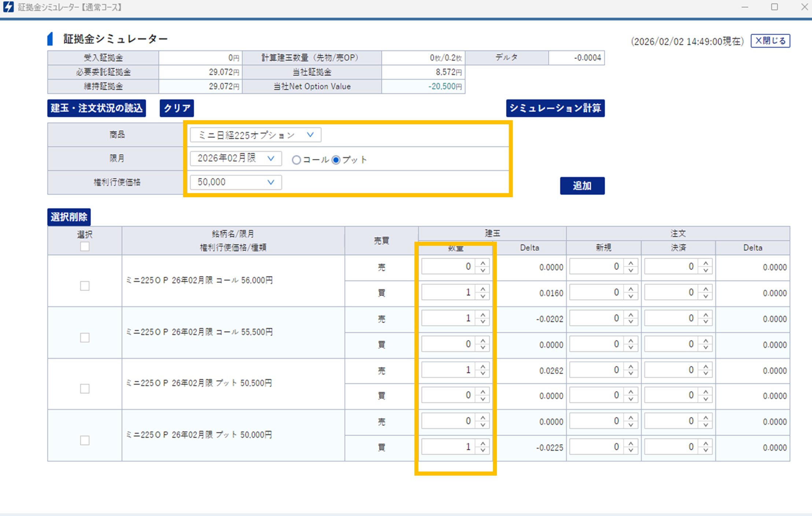Viewport: 812px width, 516px height.
Task: Check the select-all checkbox in table header
Action: tap(85, 246)
